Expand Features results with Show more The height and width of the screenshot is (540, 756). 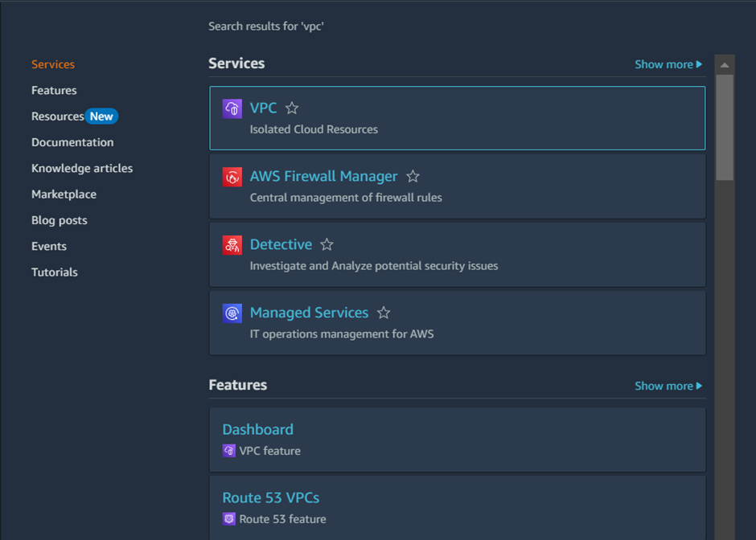[668, 386]
